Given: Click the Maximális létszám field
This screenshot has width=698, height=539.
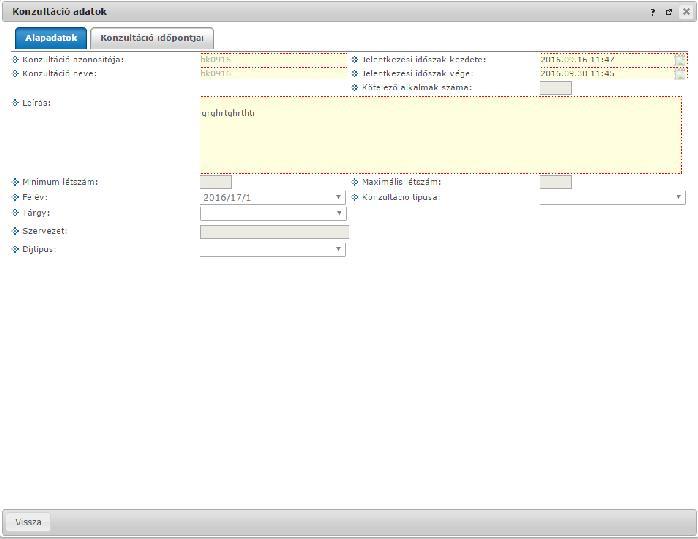Looking at the screenshot, I should pos(556,182).
